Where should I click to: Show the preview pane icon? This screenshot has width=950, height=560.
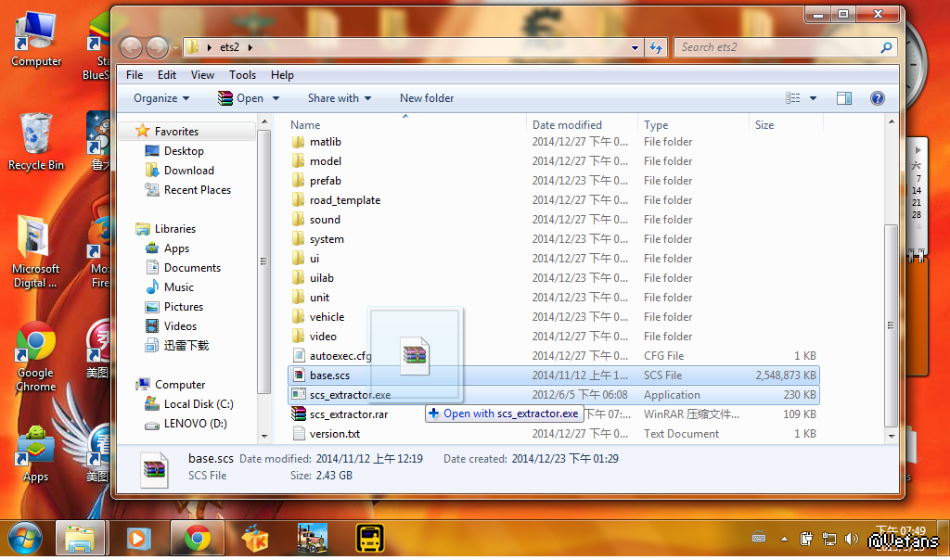click(844, 98)
